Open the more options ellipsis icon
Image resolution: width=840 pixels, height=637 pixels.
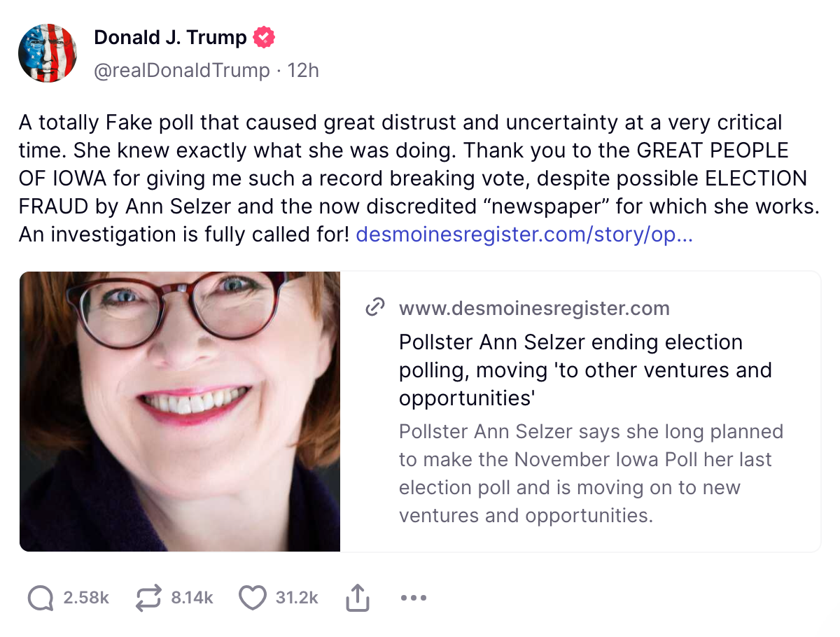click(x=414, y=598)
